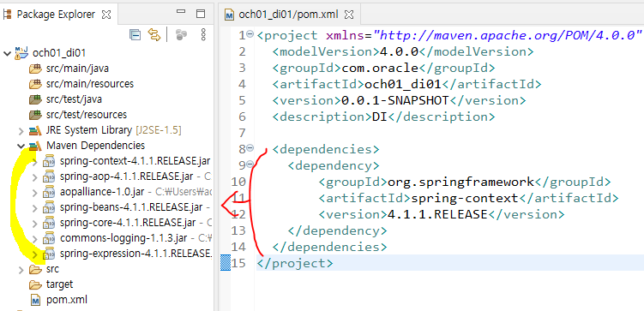Screen dimensions: 644x311
Task: Click the filter icon in Package Explorer toolbar
Action: (181, 35)
